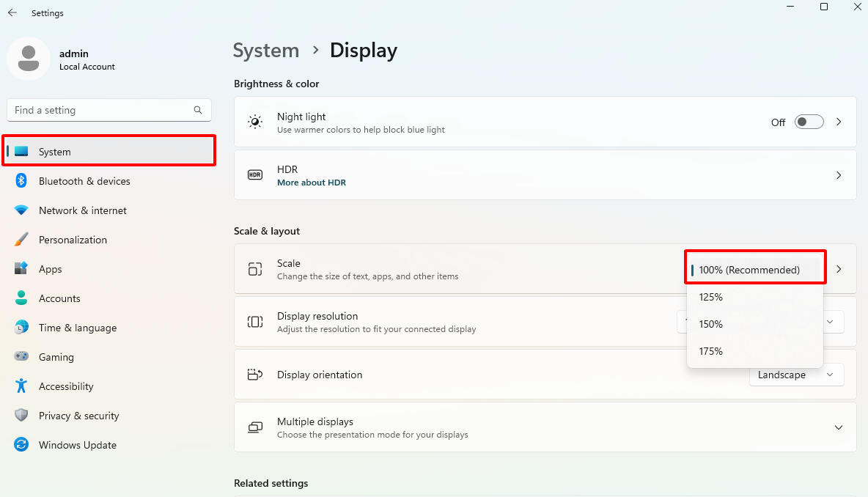This screenshot has width=868, height=497.
Task: Click the back arrow in Settings
Action: pyautogui.click(x=12, y=12)
